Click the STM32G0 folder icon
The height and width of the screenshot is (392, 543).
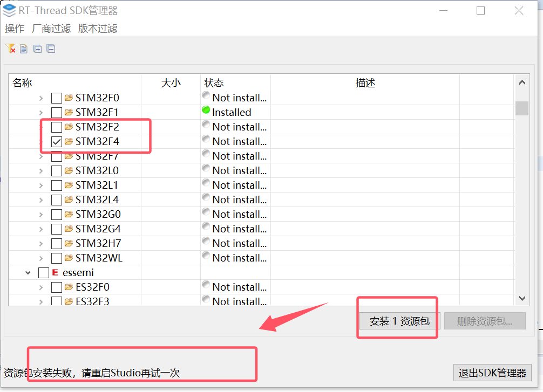(69, 214)
